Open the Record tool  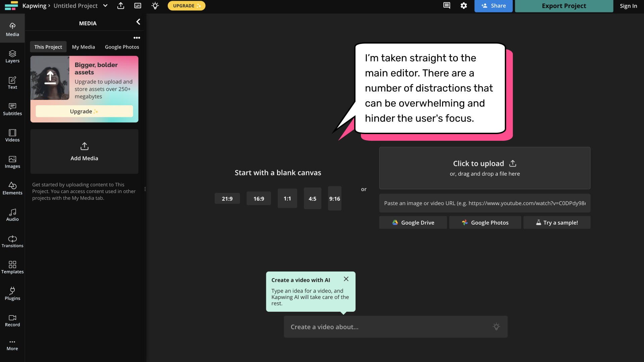click(12, 320)
